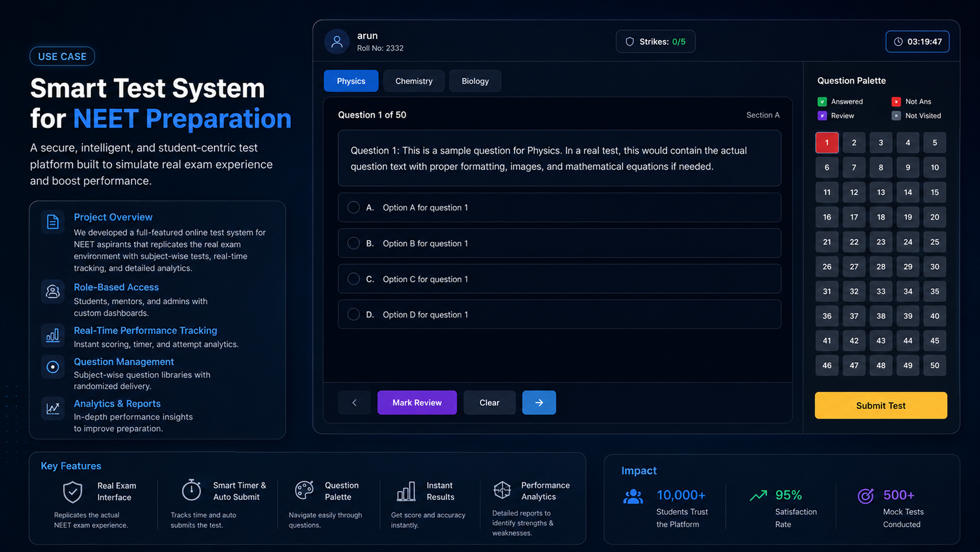Open the Real-Time Performance Tracking heading
The height and width of the screenshot is (552, 980).
pos(146,330)
